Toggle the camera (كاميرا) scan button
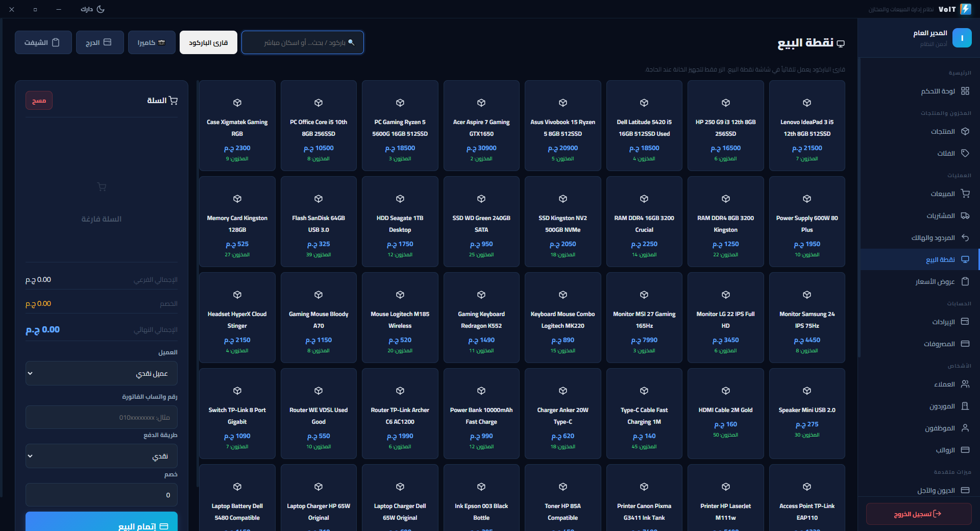The height and width of the screenshot is (531, 980). [152, 42]
